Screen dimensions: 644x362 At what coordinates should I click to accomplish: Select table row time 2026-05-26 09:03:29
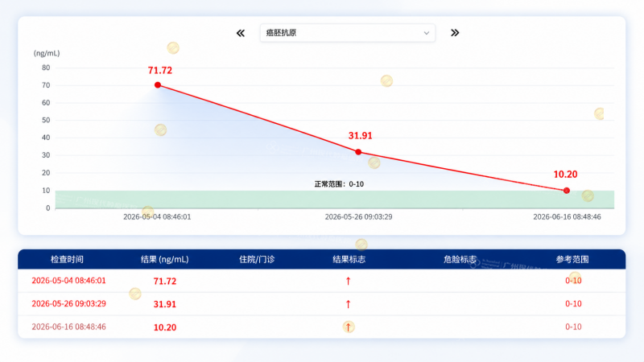[68, 304]
